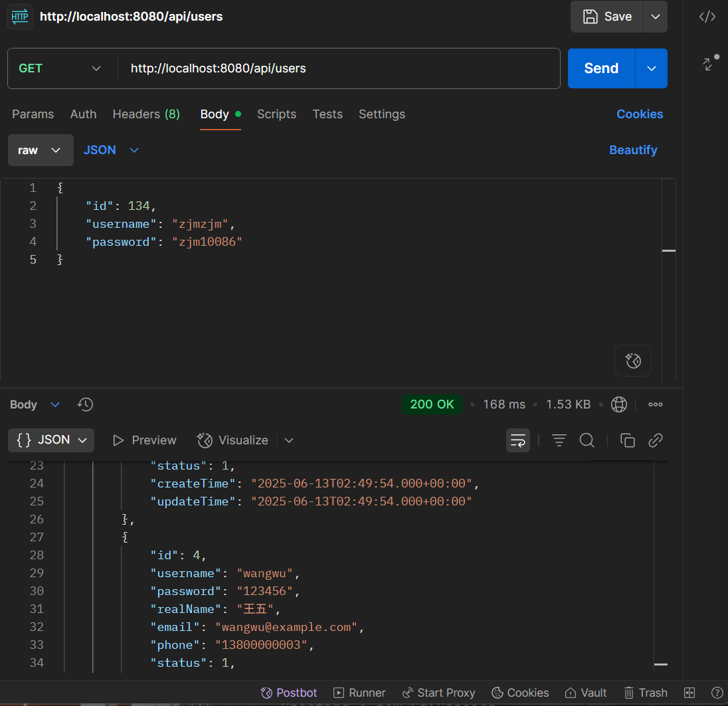Open the raw body type dropdown

coord(41,150)
